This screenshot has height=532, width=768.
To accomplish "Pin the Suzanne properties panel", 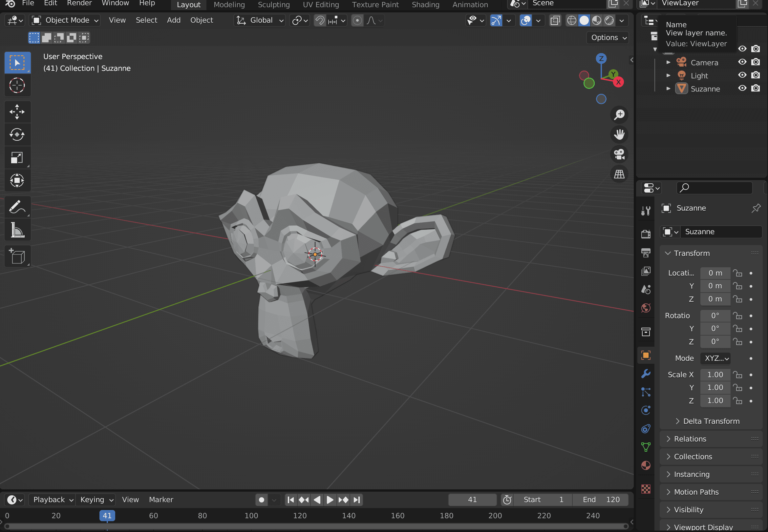I will tap(756, 208).
